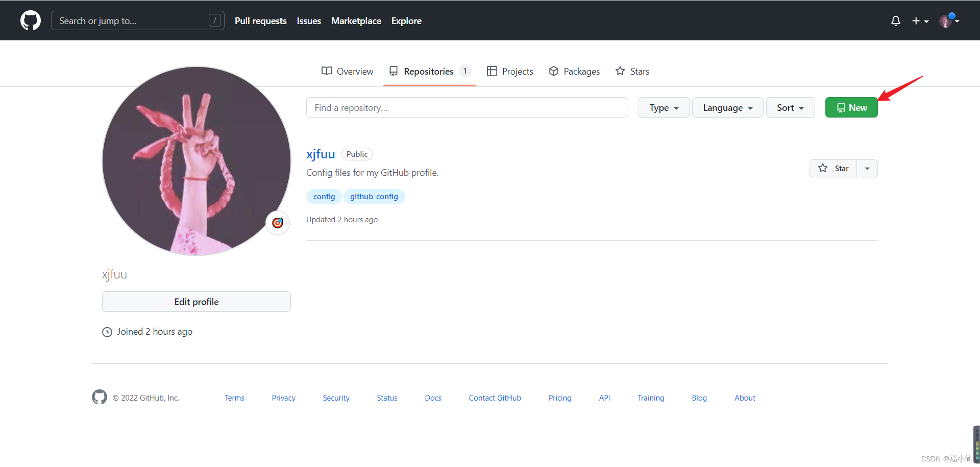Viewport: 980px width, 467px height.
Task: Open Training footer link
Action: pos(651,398)
